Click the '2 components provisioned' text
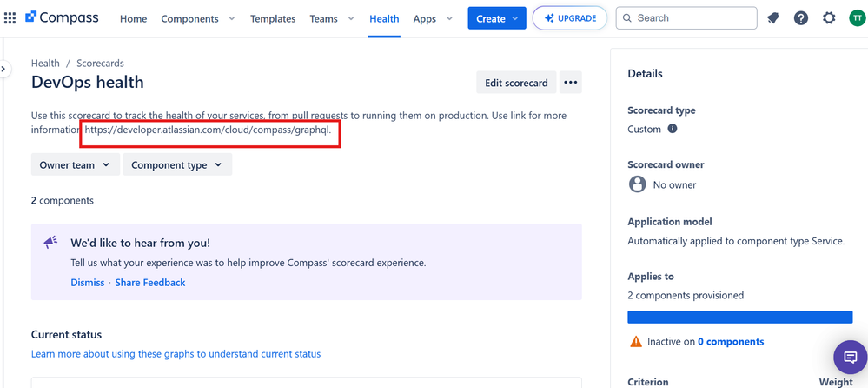868x388 pixels. 686,296
